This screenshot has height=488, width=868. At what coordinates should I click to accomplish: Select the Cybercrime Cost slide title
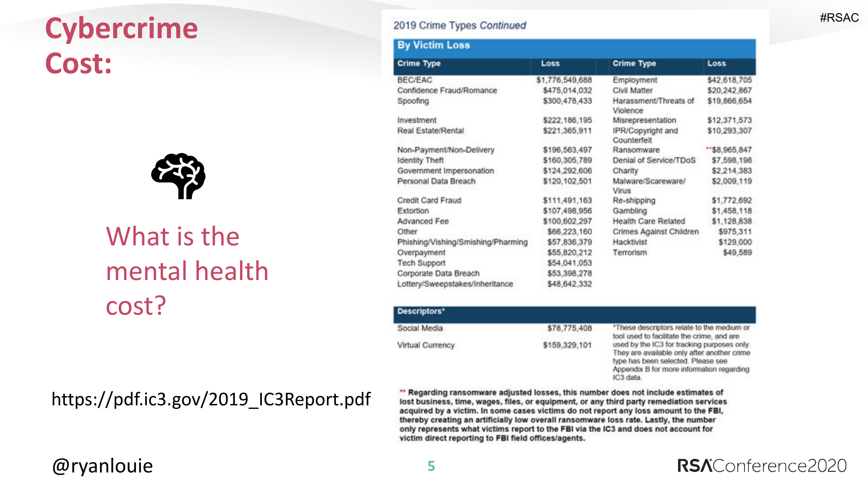(122, 44)
